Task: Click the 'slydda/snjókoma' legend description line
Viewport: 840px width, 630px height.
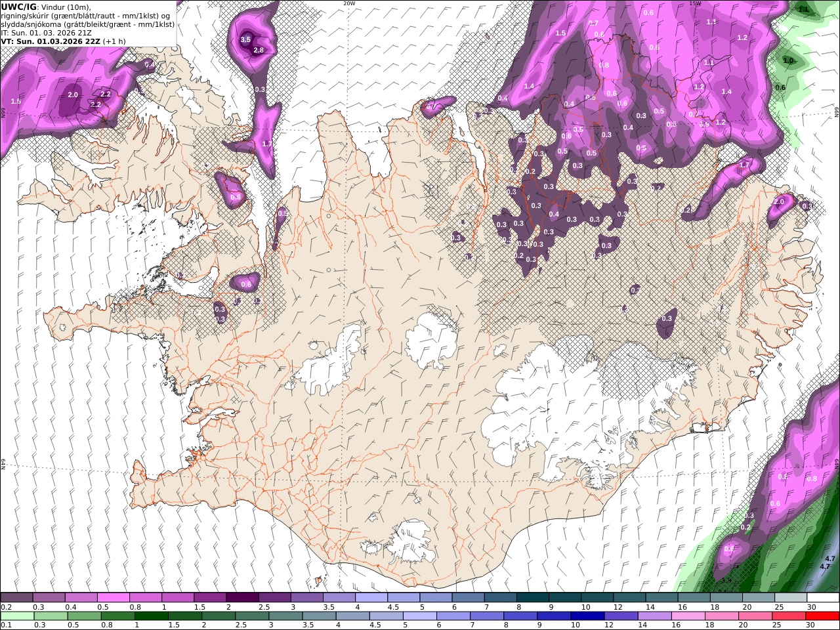Action: pyautogui.click(x=87, y=24)
